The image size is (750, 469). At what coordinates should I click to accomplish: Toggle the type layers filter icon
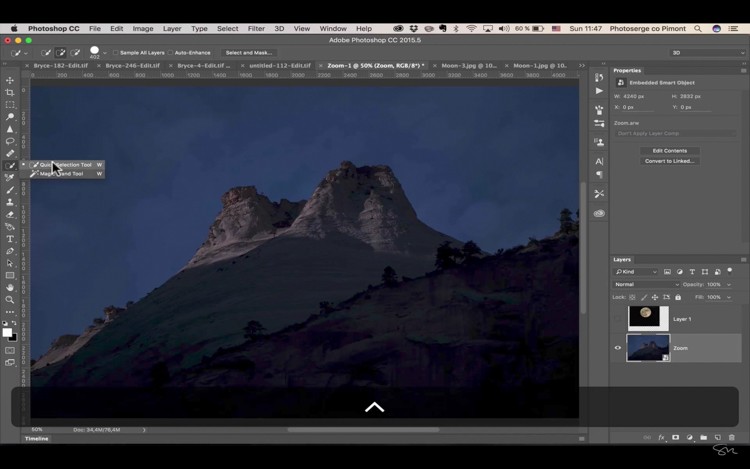692,272
